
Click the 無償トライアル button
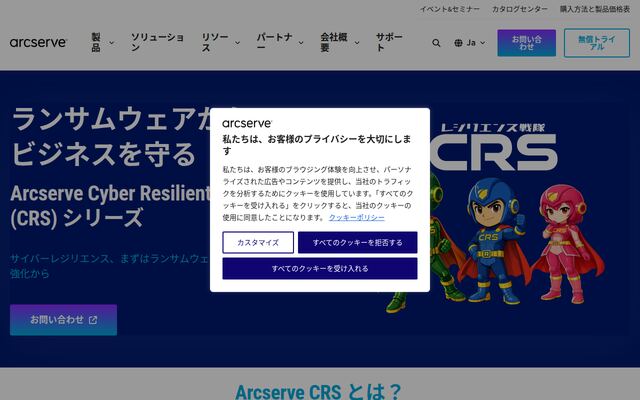597,43
